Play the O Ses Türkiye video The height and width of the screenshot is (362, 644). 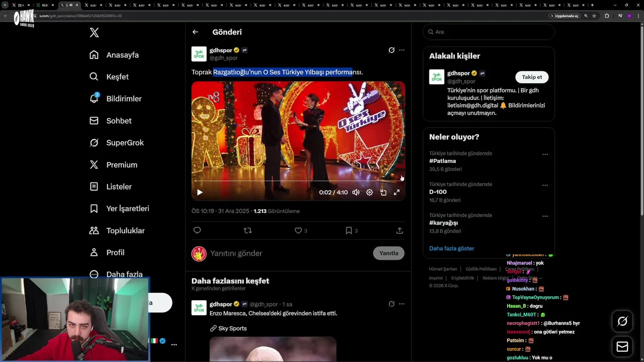pos(200,192)
